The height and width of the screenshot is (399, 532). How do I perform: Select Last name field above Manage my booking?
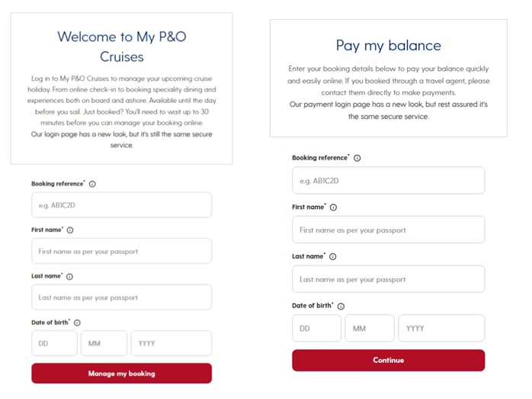[121, 297]
